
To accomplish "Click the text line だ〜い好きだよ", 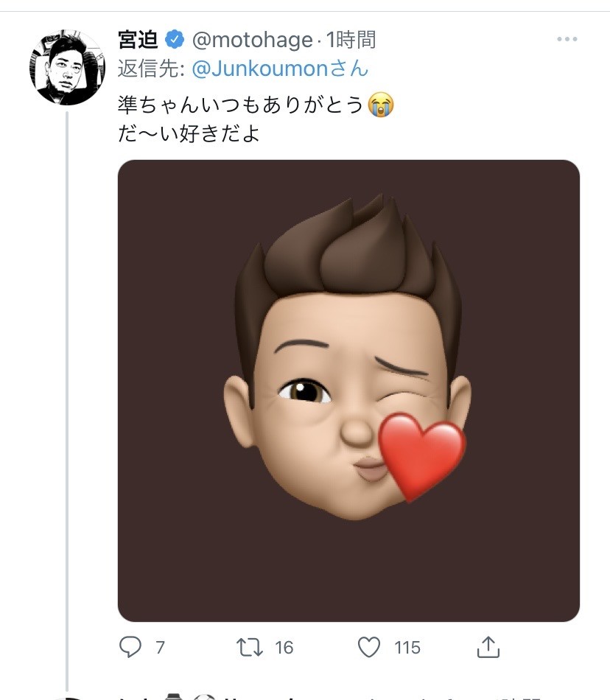I will [189, 135].
